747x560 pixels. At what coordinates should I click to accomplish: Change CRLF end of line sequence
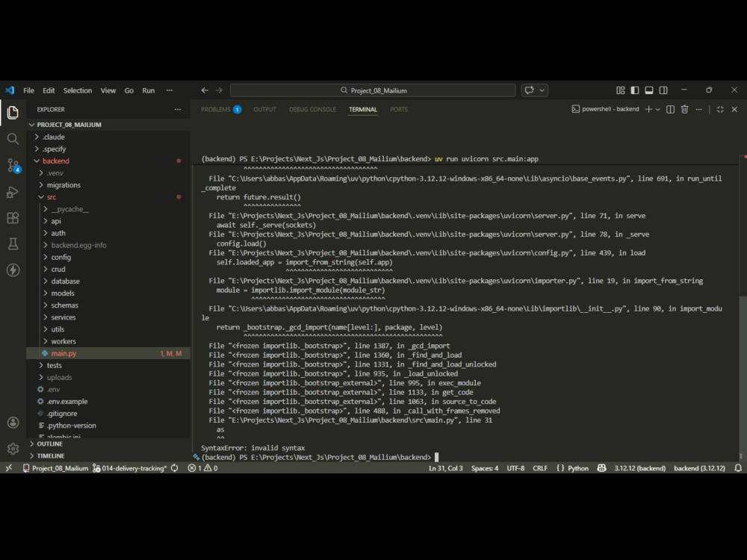[x=540, y=468]
